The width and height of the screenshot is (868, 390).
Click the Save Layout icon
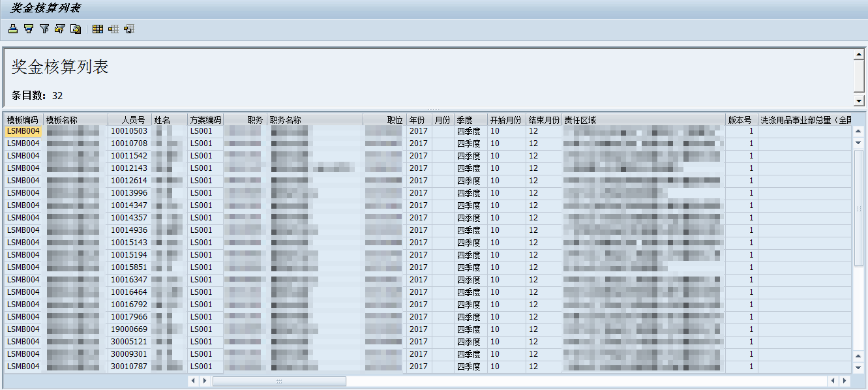(129, 29)
